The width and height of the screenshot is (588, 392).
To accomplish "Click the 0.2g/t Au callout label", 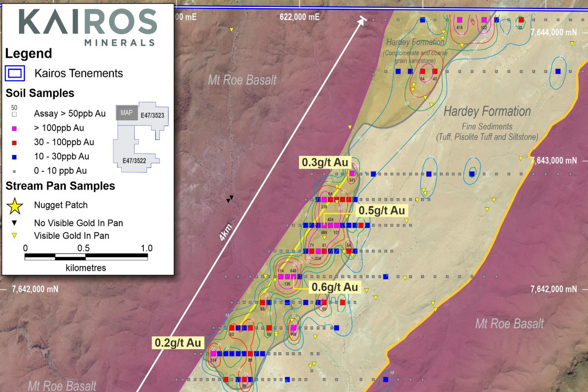I will [178, 343].
